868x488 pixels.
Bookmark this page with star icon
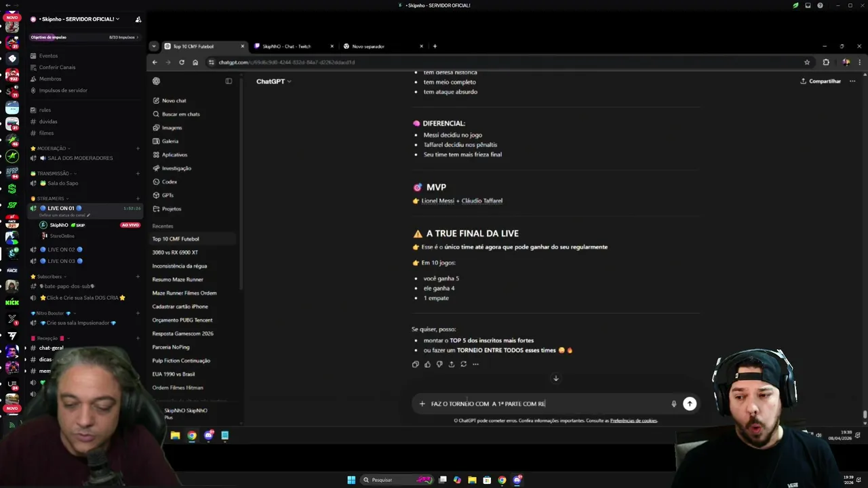coord(807,62)
